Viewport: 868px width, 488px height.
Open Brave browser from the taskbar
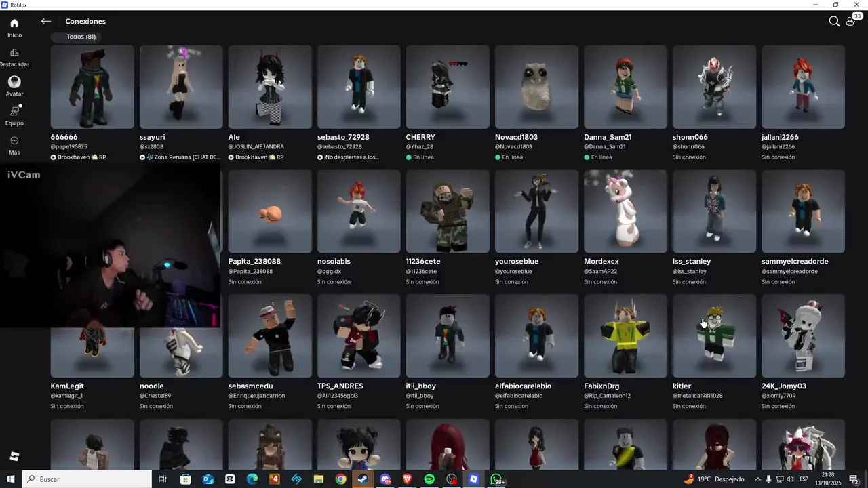tap(407, 479)
